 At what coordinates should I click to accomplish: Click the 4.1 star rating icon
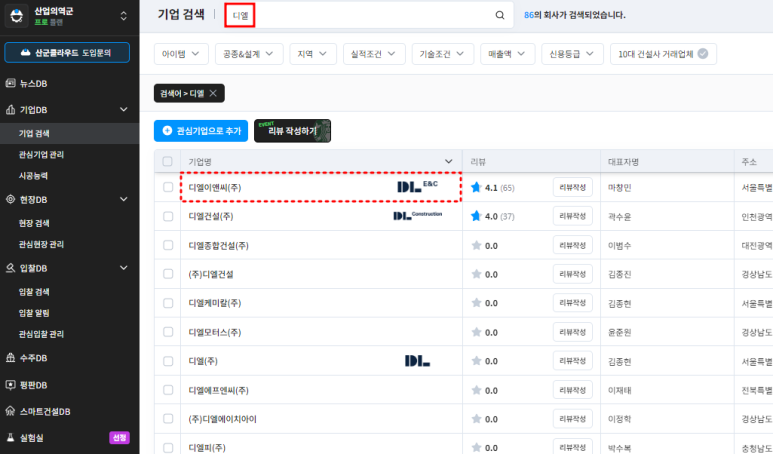(476, 187)
